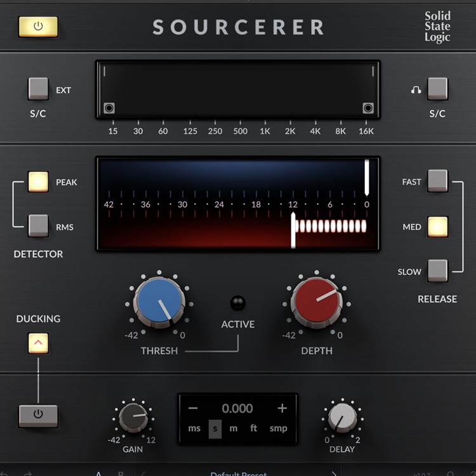Enable external sidechain EXT switch
Viewport: 476px width, 476px height.
click(38, 89)
